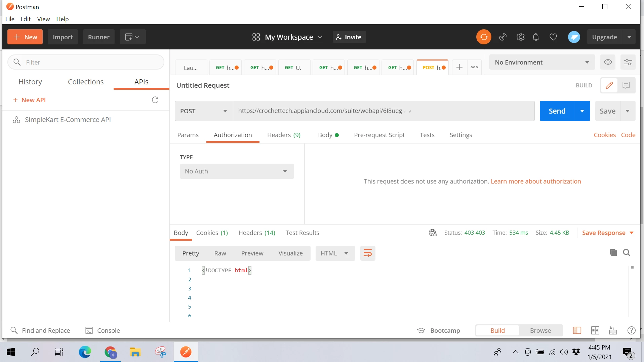This screenshot has width=644, height=362.
Task: Open Microsoft Edge from the taskbar
Action: coord(85,352)
